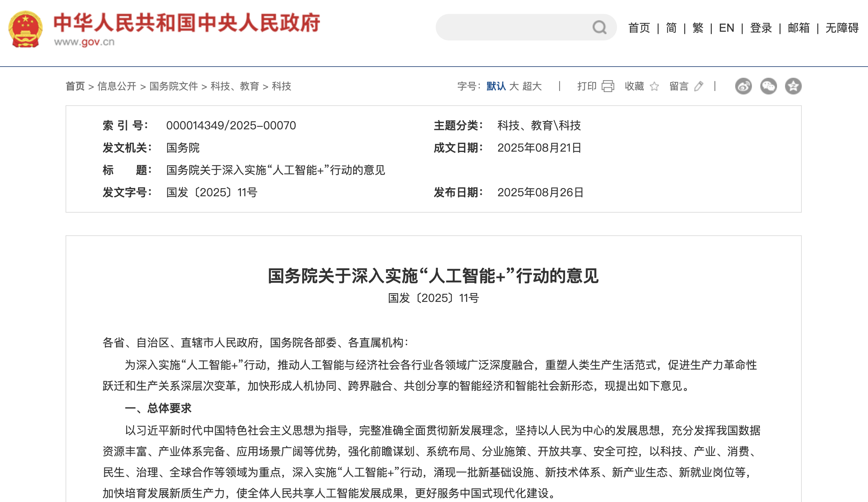Select 超大 font size
Screen dimensions: 868x502
(x=534, y=86)
